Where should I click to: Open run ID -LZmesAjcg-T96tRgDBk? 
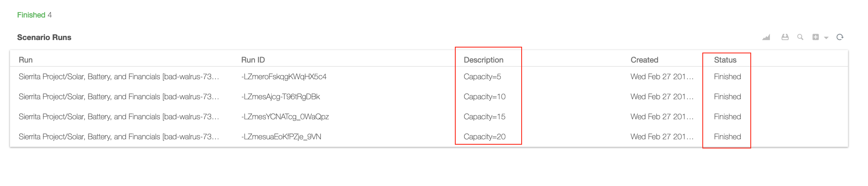point(280,97)
